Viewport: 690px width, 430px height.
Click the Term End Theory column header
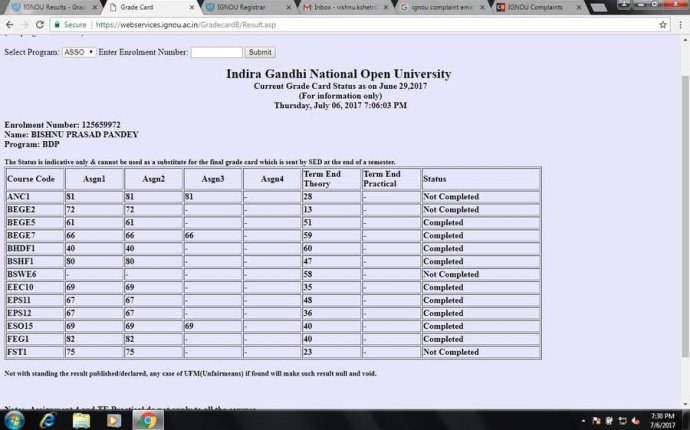[331, 179]
